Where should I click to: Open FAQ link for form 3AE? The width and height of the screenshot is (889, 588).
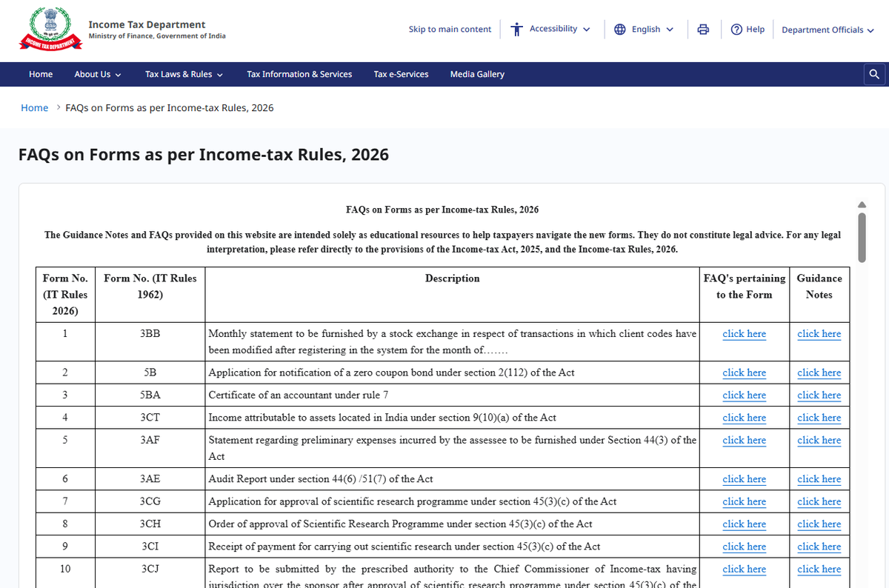745,479
